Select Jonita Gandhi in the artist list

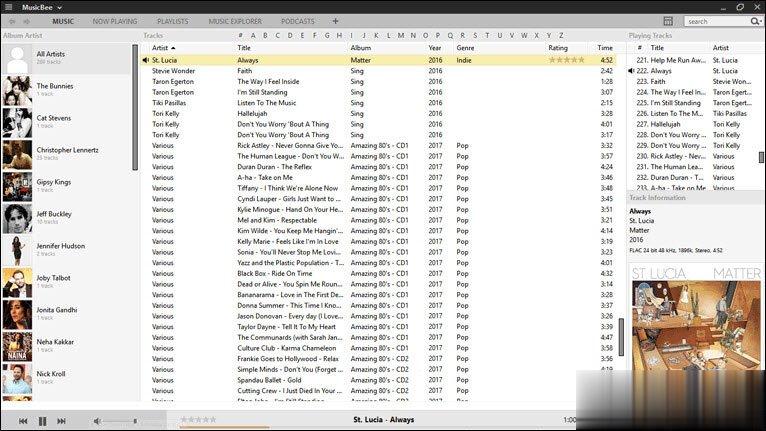66,314
